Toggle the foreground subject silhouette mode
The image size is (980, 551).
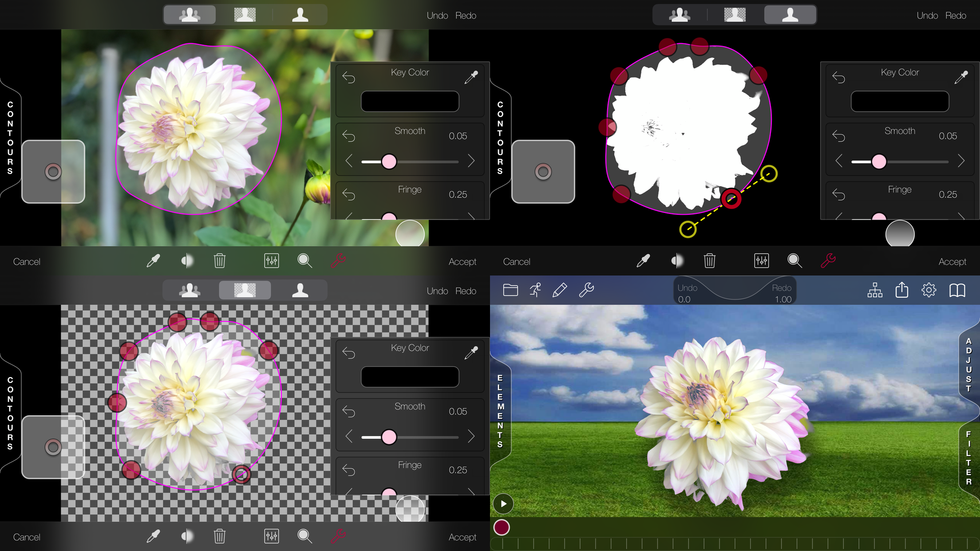tap(300, 15)
